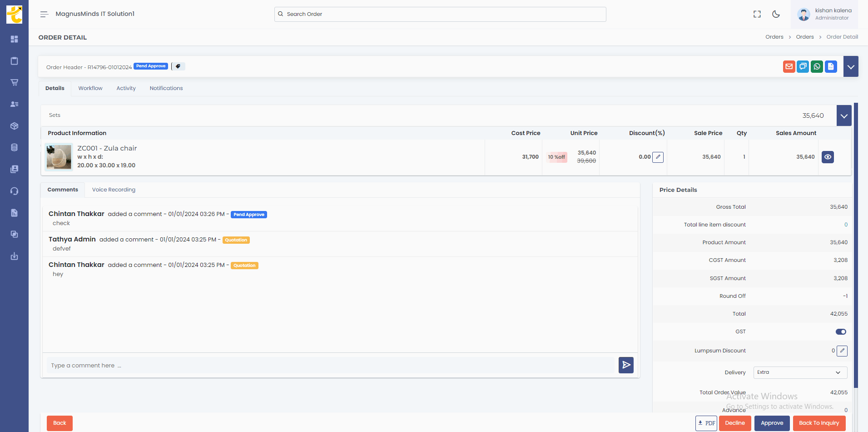
Task: Click the tag icon beside Pend Approve
Action: click(x=178, y=66)
